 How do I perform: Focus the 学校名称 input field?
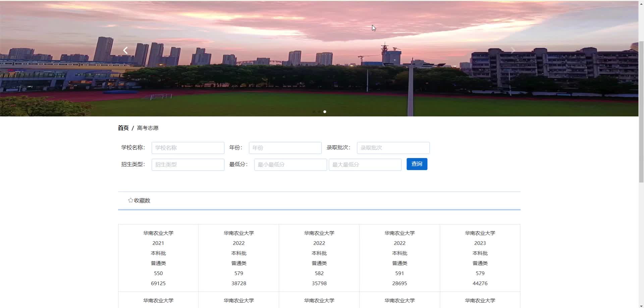pyautogui.click(x=188, y=148)
